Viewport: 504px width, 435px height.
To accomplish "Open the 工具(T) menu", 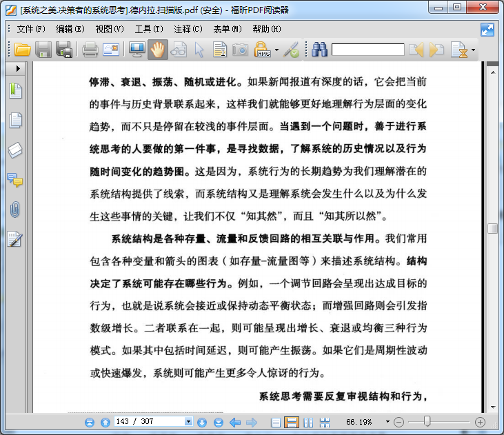I will 149,29.
